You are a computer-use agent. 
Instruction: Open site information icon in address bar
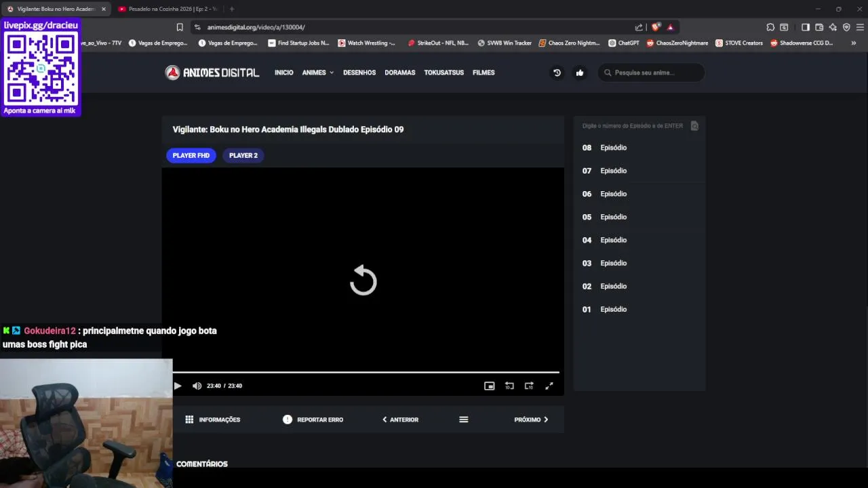click(197, 27)
